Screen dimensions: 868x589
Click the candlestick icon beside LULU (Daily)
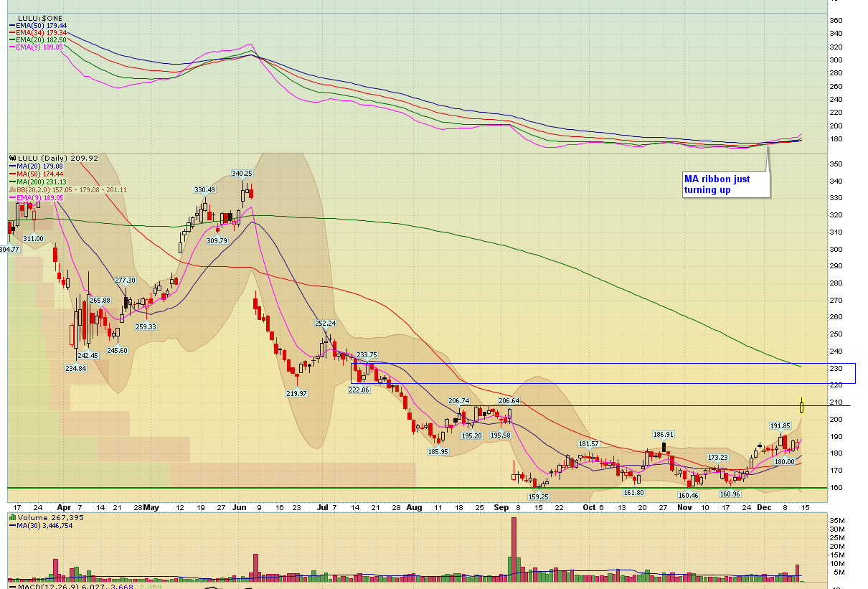pyautogui.click(x=12, y=157)
